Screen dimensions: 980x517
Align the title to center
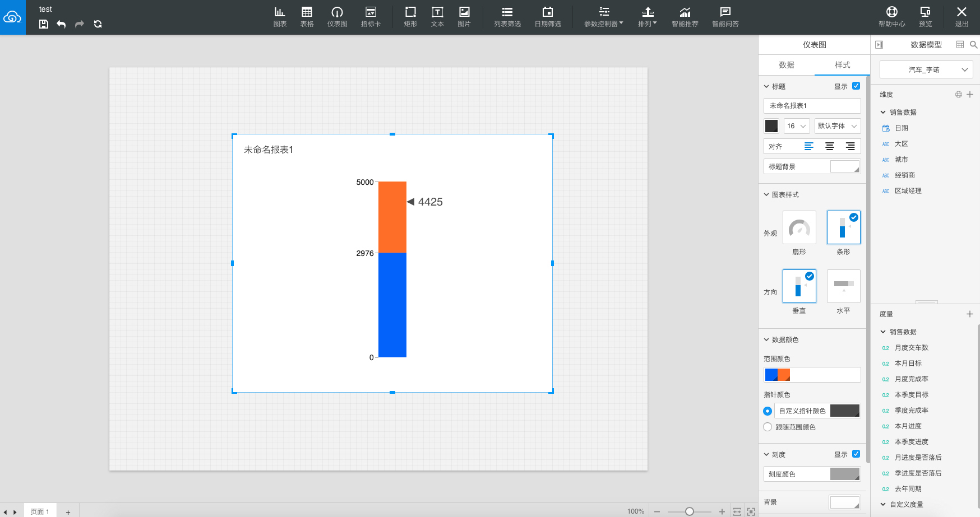(x=830, y=146)
